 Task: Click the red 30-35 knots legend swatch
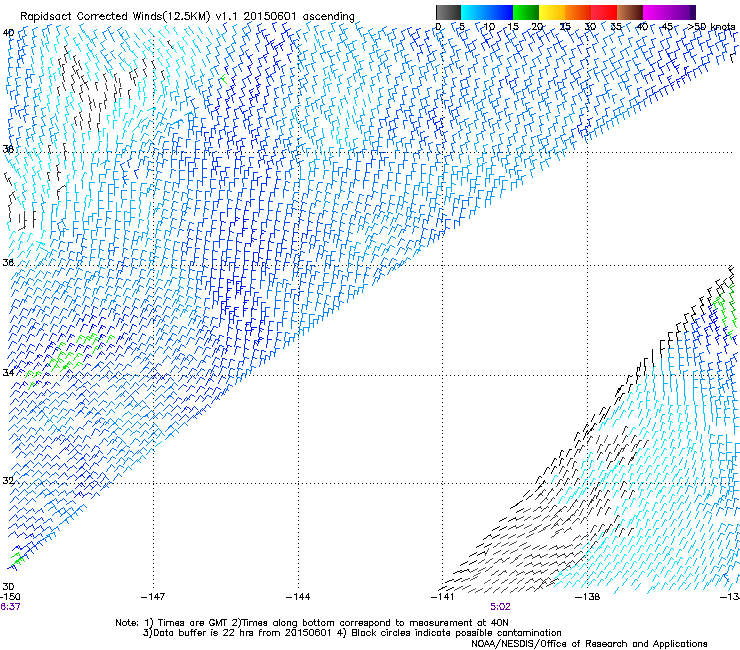point(604,12)
